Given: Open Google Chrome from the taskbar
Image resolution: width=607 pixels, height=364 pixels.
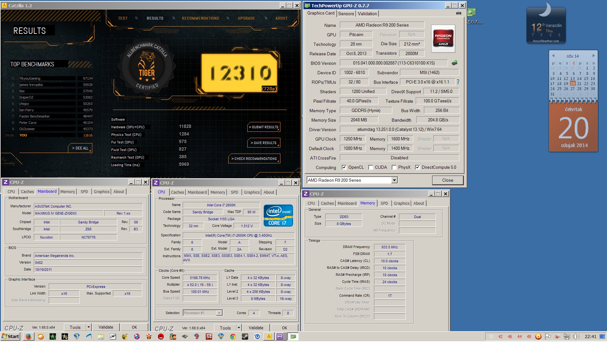Looking at the screenshot, I should coord(233,337).
